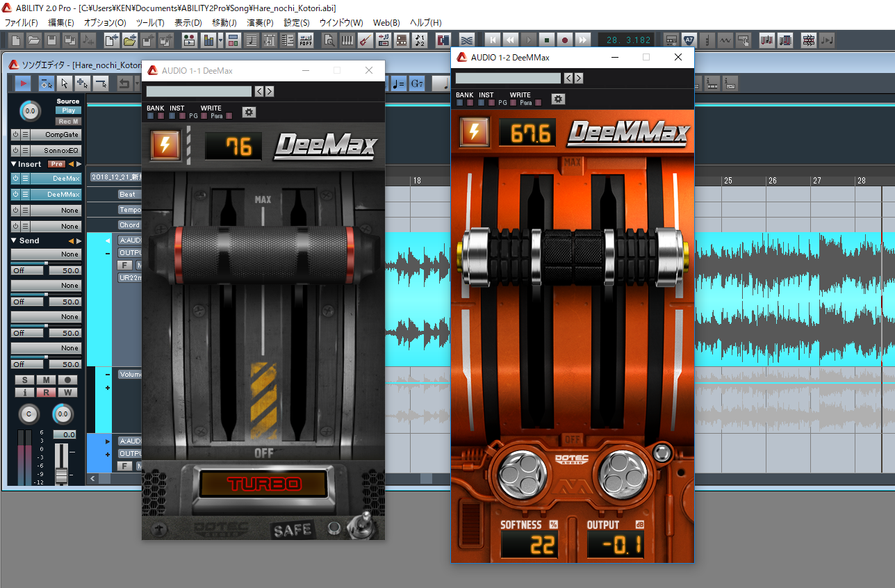The height and width of the screenshot is (588, 895).
Task: Start recording with the red circle button
Action: [x=565, y=40]
